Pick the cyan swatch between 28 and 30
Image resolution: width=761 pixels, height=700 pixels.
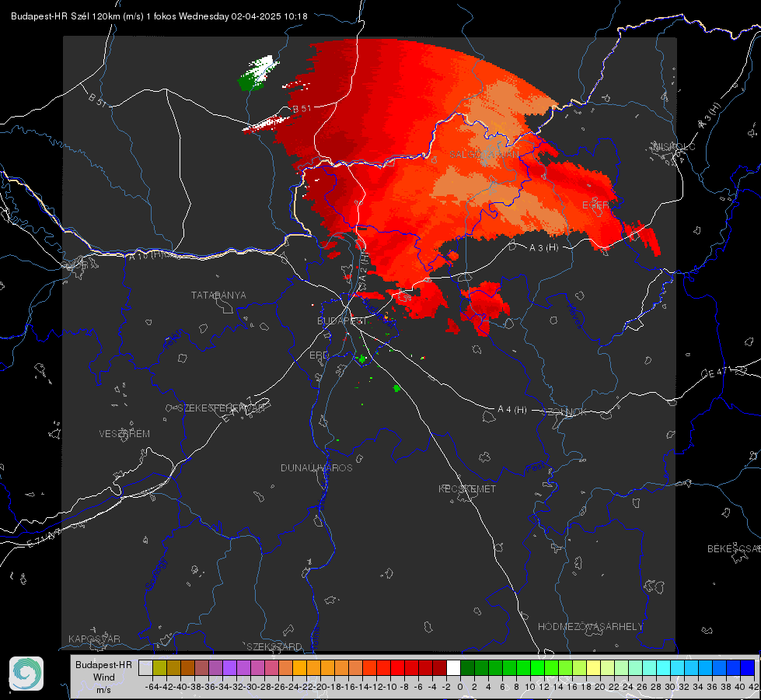pyautogui.click(x=664, y=668)
